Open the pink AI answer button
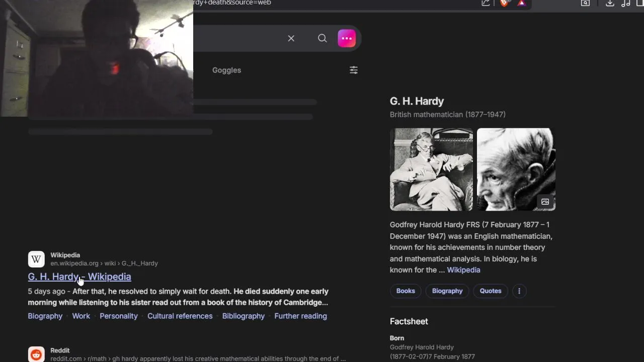Viewport: 644px width, 362px height. (347, 38)
